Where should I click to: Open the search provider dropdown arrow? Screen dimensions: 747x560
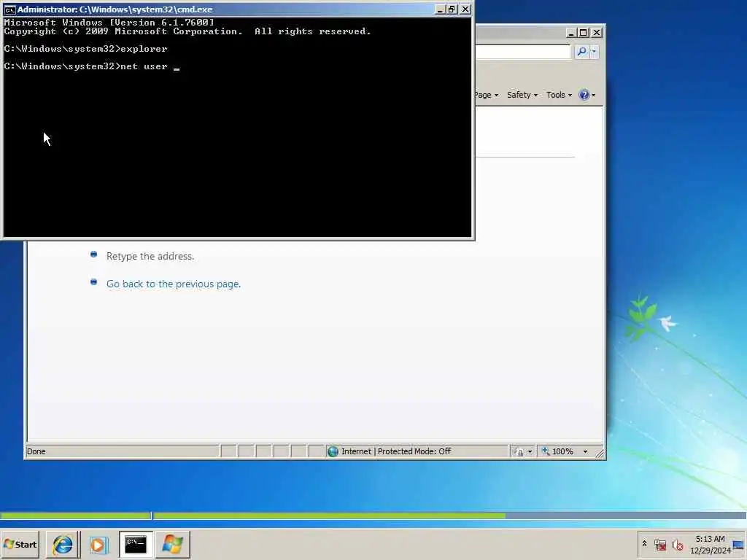click(x=594, y=52)
